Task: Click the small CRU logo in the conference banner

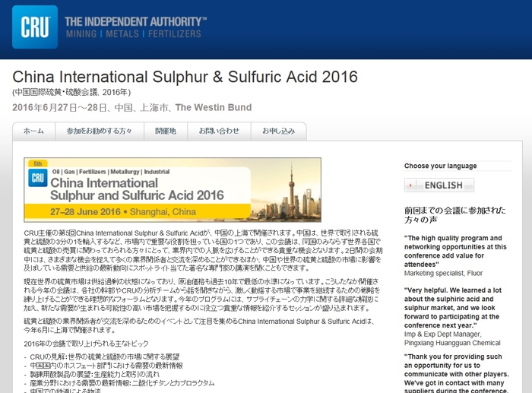Action: pos(38,178)
